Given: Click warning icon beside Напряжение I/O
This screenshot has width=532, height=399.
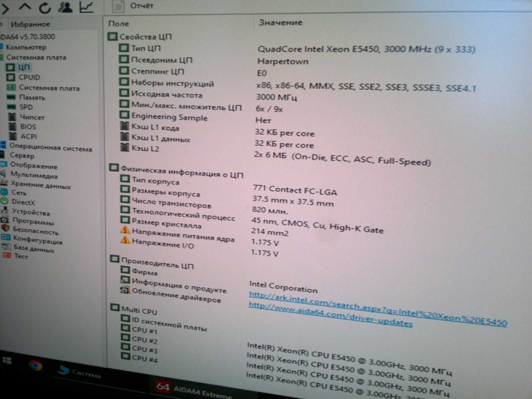Looking at the screenshot, I should [125, 240].
